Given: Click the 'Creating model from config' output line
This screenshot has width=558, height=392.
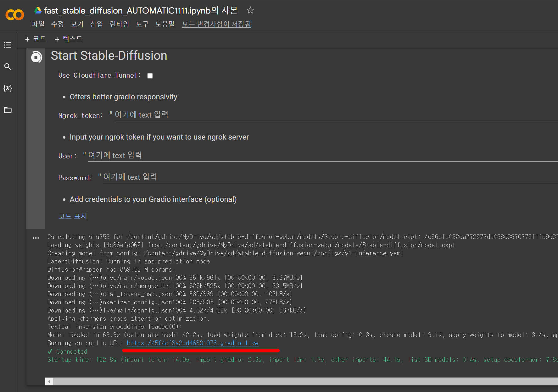Looking at the screenshot, I should (x=225, y=253).
